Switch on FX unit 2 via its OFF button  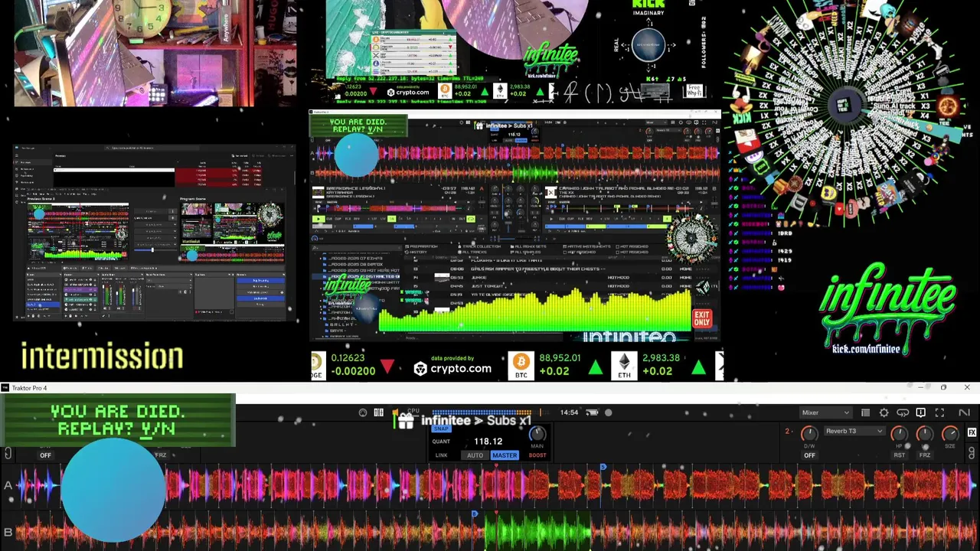click(809, 455)
